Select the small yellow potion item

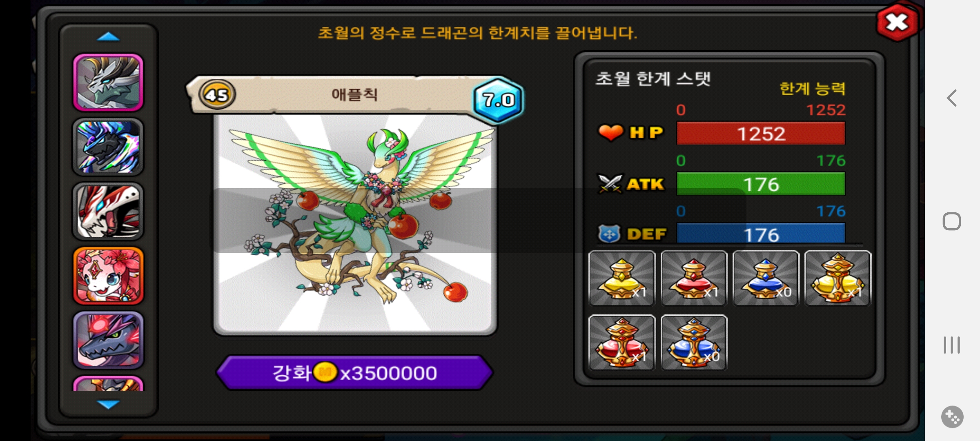[x=622, y=278]
